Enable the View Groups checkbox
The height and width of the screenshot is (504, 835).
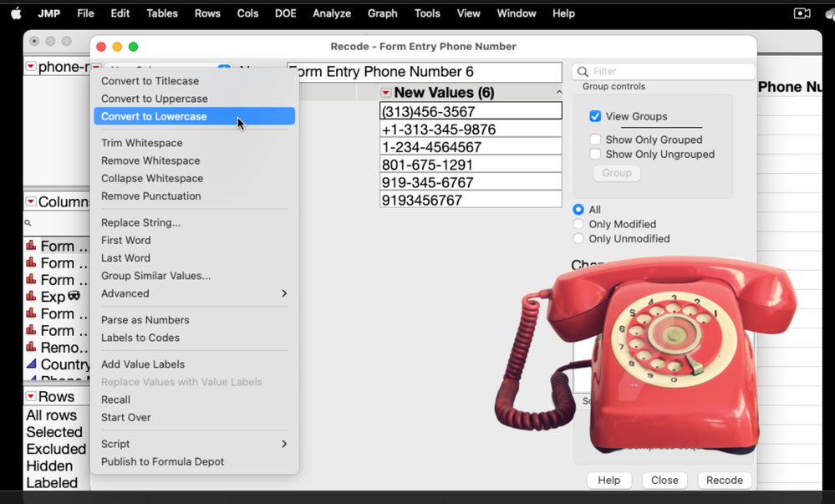click(x=595, y=116)
